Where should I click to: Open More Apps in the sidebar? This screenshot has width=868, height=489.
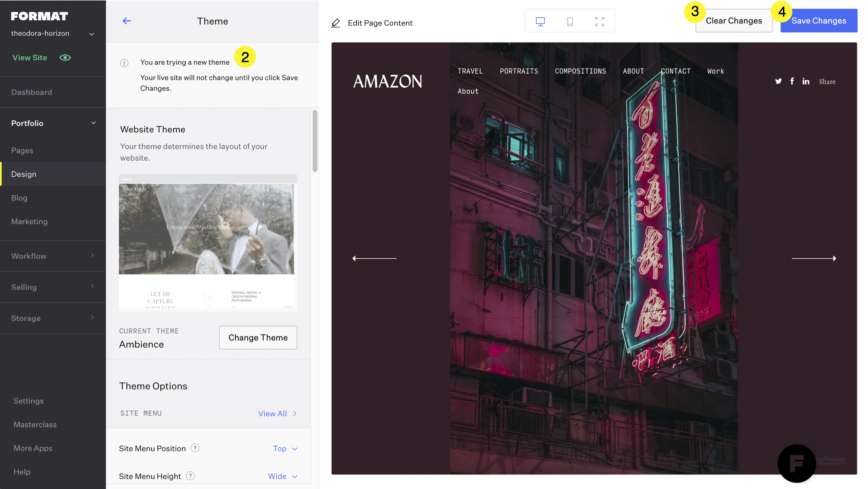[x=33, y=448]
